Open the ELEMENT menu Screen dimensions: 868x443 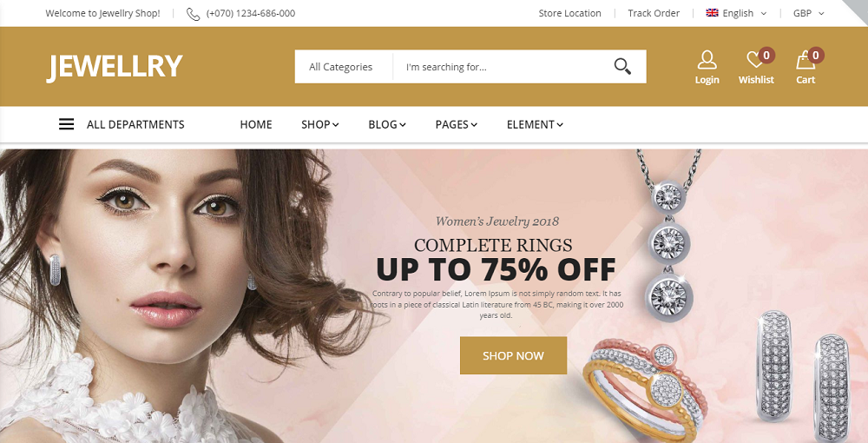click(535, 124)
